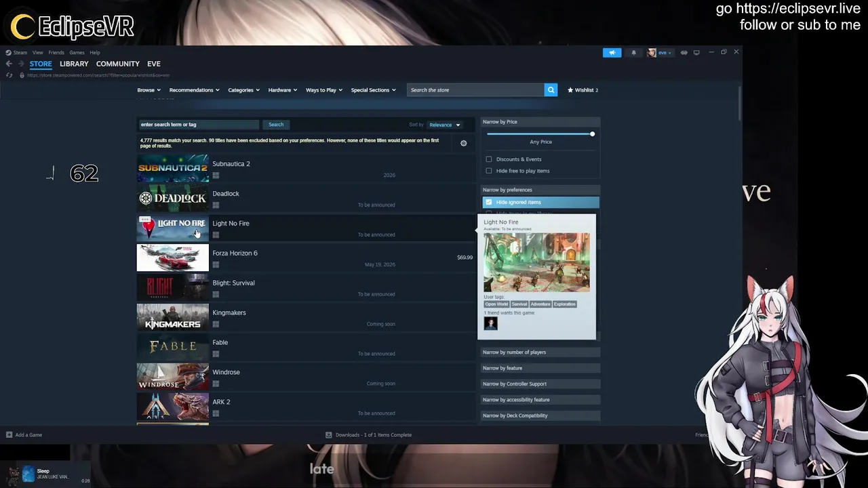This screenshot has height=488, width=868.
Task: Open the Help menu
Action: pos(95,52)
